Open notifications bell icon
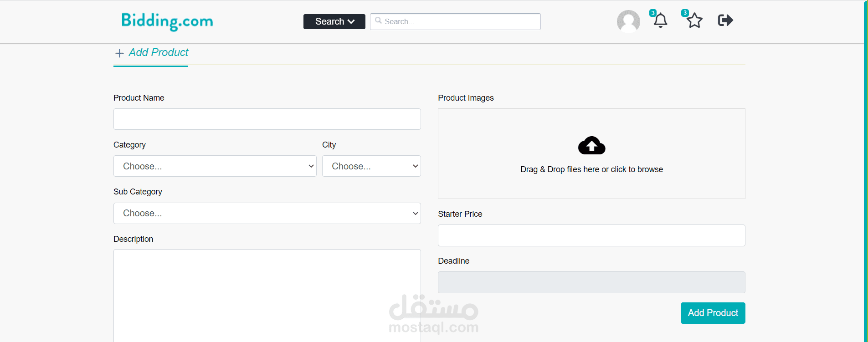 pos(660,20)
